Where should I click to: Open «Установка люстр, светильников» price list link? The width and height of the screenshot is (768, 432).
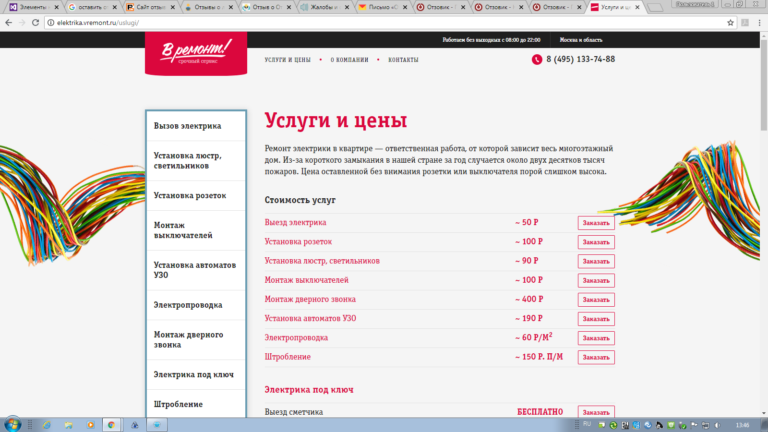coord(322,261)
